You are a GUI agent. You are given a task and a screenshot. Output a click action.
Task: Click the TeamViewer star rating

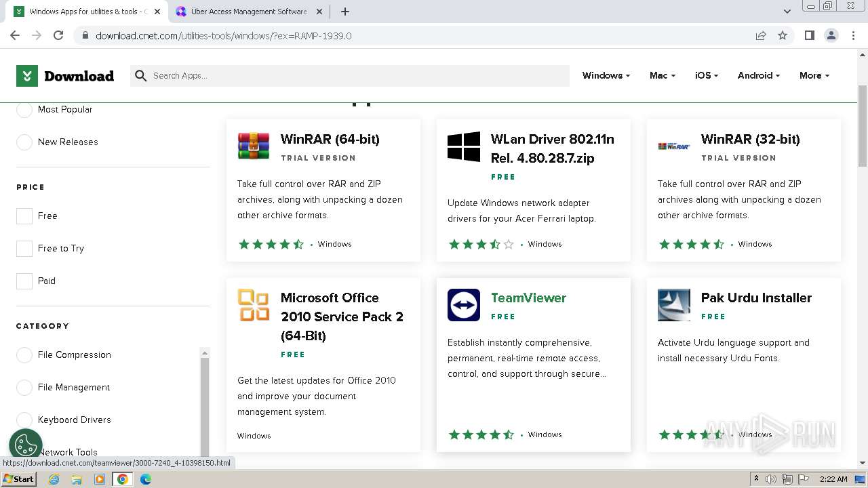pyautogui.click(x=481, y=435)
